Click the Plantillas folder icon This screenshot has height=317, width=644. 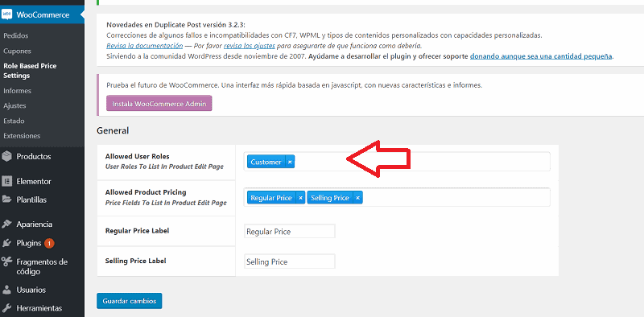pyautogui.click(x=6, y=200)
